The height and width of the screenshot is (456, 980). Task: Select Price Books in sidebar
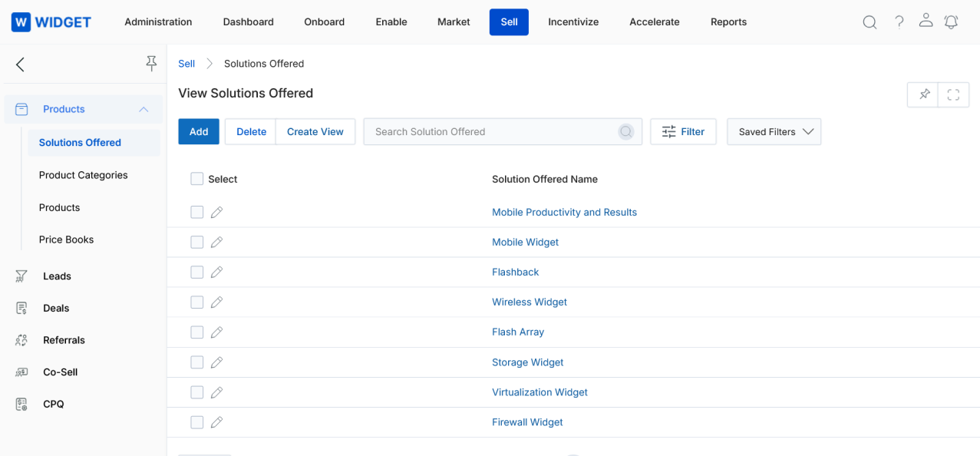tap(67, 240)
